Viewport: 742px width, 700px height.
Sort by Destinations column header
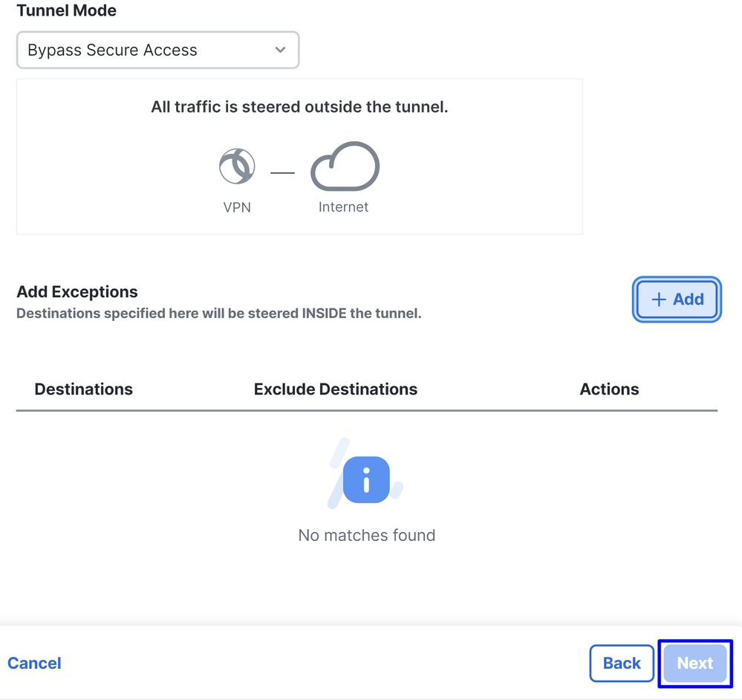click(x=84, y=389)
